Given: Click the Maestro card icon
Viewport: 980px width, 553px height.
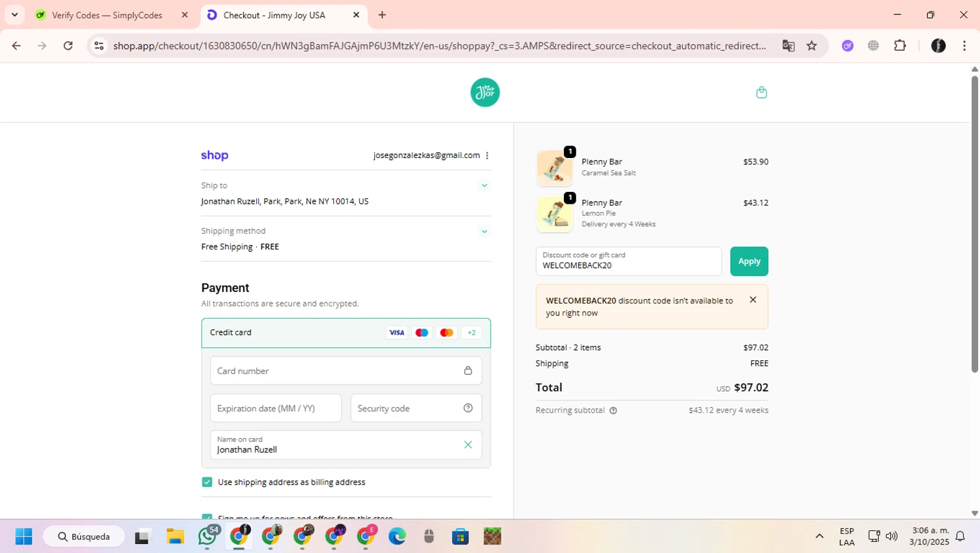Looking at the screenshot, I should coord(421,332).
